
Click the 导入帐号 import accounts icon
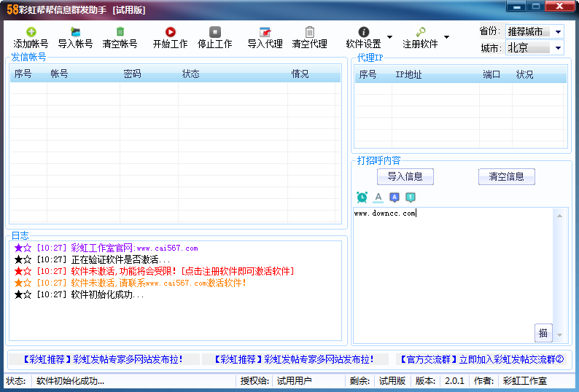75,32
